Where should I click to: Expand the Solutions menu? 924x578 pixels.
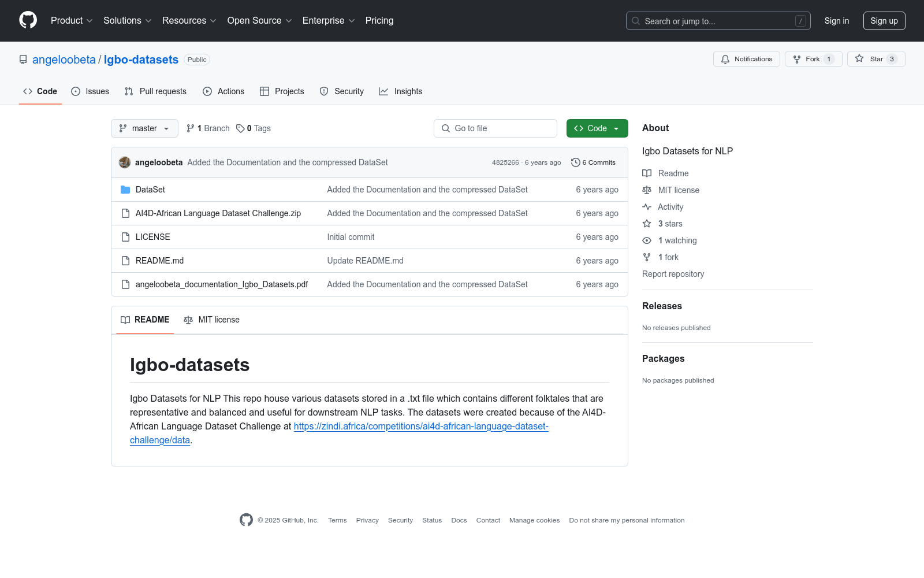point(128,20)
